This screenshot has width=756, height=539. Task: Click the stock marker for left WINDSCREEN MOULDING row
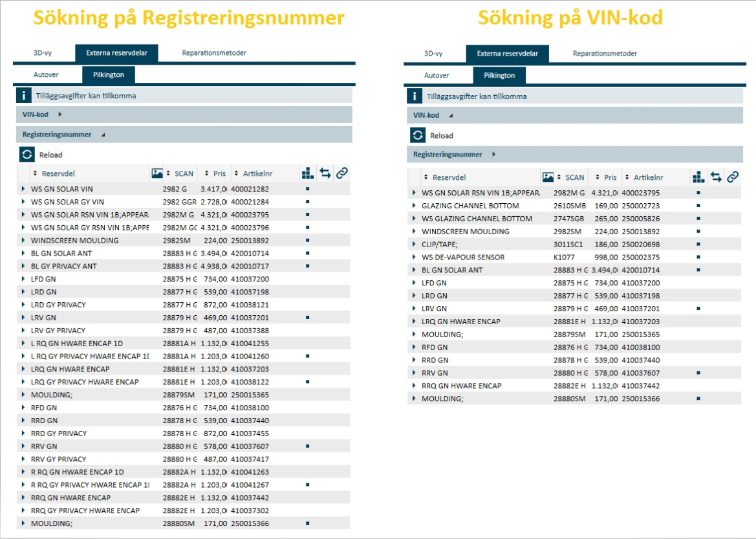pyautogui.click(x=308, y=240)
